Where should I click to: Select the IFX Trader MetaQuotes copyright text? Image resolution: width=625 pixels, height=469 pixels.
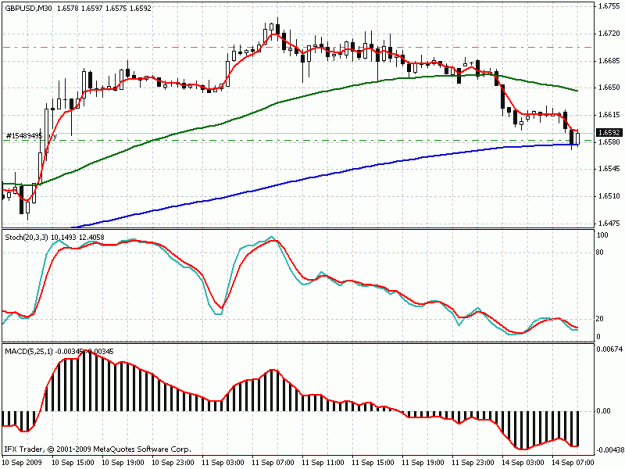click(98, 449)
